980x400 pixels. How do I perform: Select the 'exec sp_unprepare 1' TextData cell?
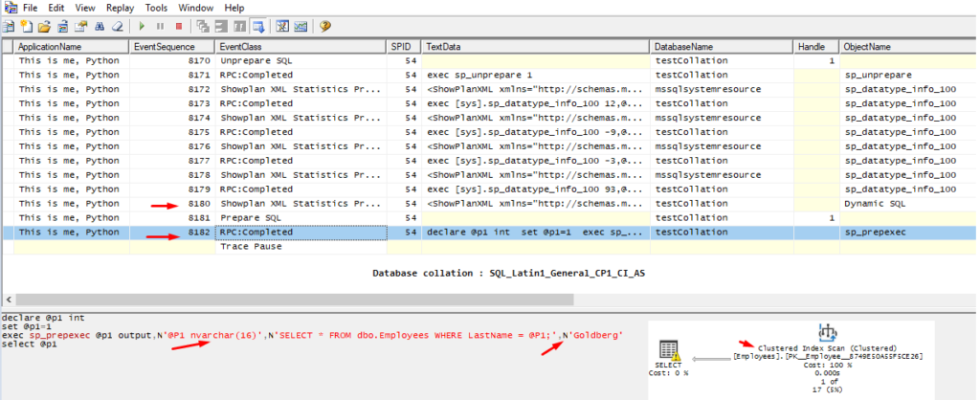[536, 75]
